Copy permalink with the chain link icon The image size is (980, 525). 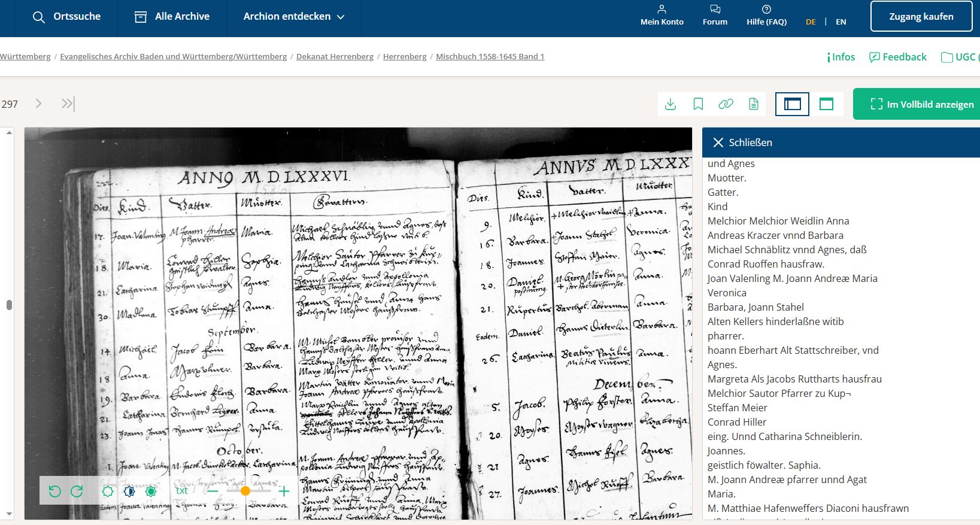[726, 104]
